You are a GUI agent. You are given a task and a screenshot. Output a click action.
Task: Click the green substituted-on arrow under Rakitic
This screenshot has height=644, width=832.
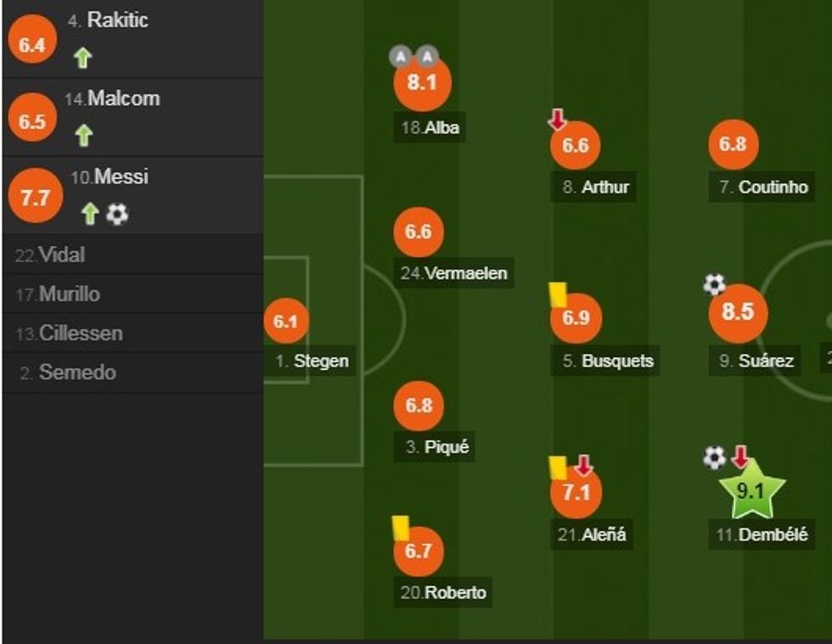point(82,58)
